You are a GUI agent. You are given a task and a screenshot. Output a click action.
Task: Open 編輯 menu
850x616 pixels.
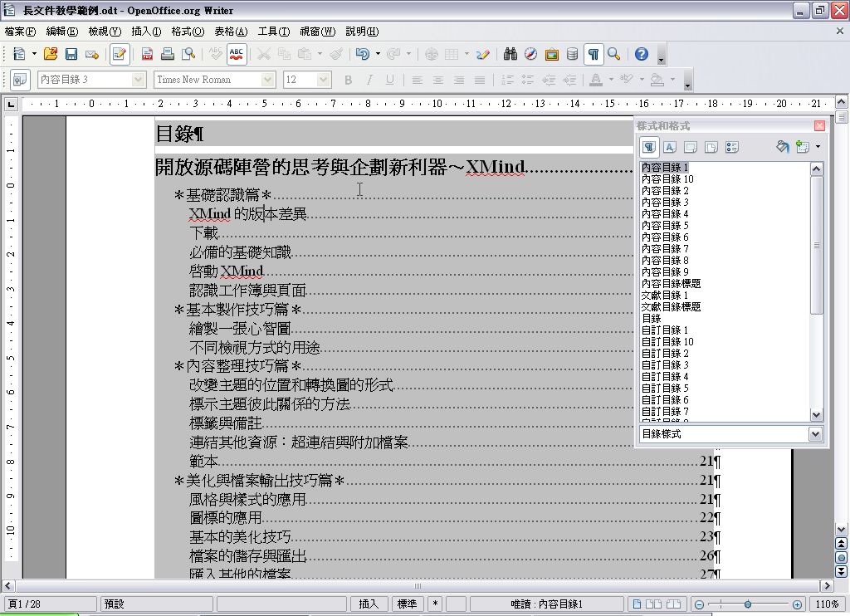61,32
